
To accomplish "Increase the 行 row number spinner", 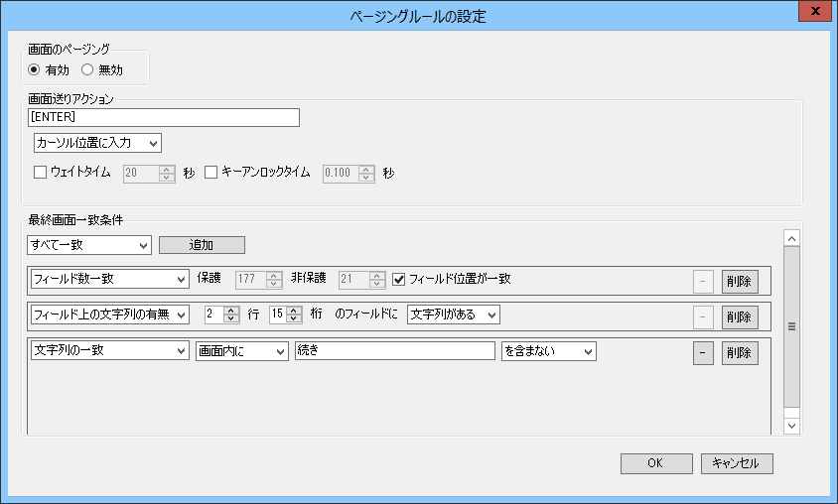I will [x=231, y=311].
